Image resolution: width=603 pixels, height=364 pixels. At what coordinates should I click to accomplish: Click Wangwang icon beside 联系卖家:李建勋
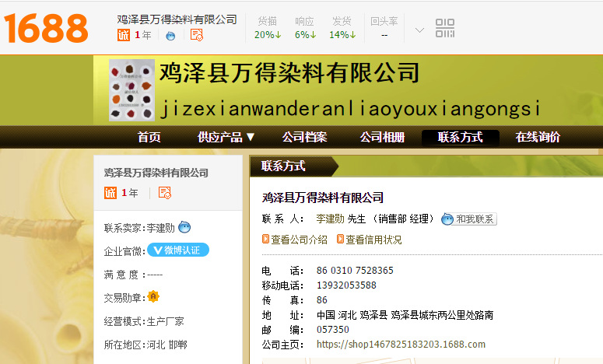[x=184, y=227]
